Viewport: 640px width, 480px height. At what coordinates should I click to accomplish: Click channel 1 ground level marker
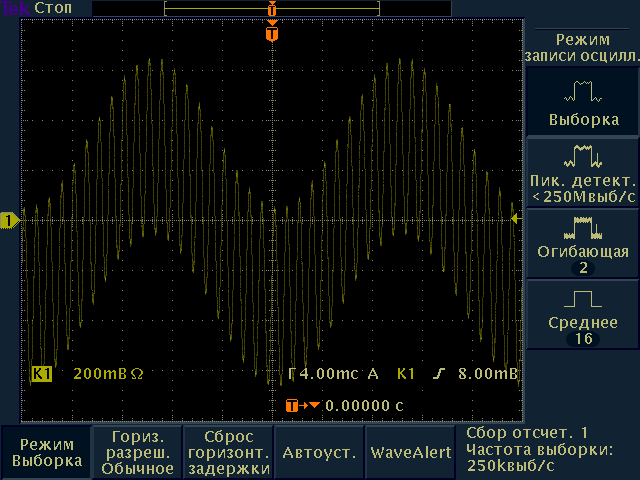point(9,220)
